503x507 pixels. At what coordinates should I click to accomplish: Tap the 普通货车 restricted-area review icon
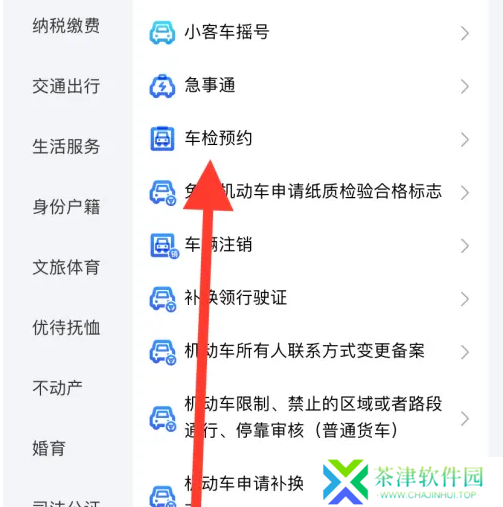coord(163,418)
